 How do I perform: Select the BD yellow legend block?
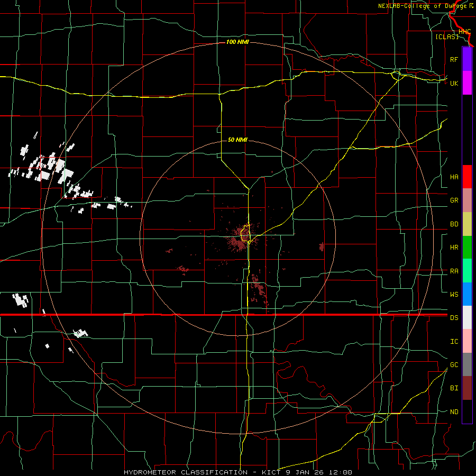[467, 224]
